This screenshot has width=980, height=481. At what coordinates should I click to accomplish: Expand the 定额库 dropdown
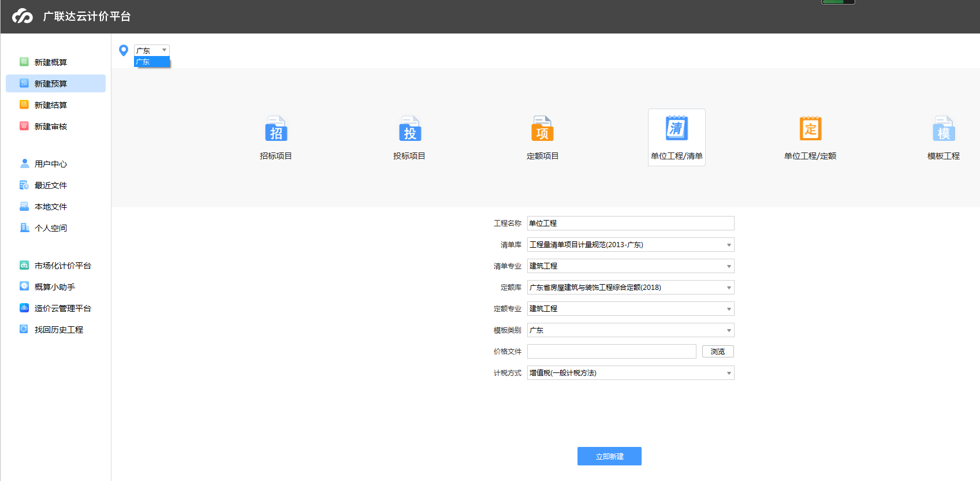click(631, 288)
